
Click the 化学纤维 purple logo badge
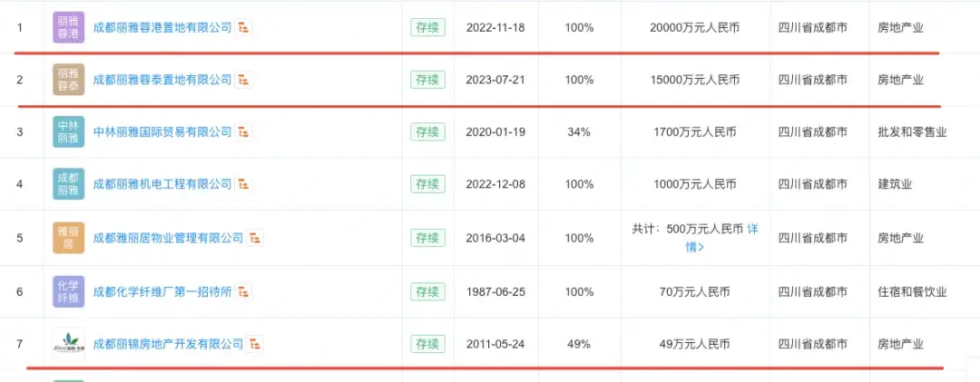pyautogui.click(x=69, y=292)
